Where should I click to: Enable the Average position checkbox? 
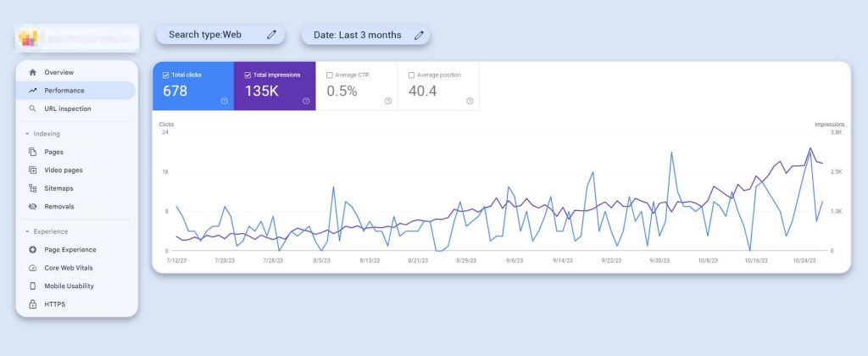coord(412,75)
